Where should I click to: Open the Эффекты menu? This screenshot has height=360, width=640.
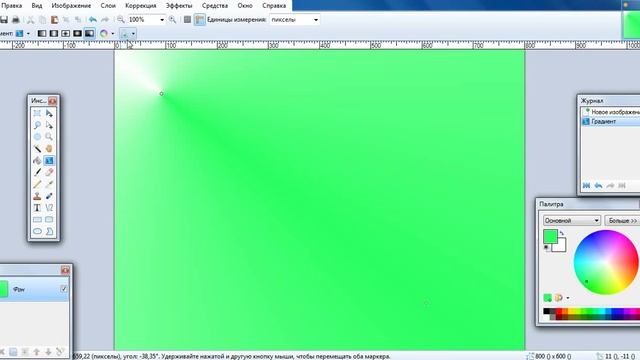click(179, 6)
